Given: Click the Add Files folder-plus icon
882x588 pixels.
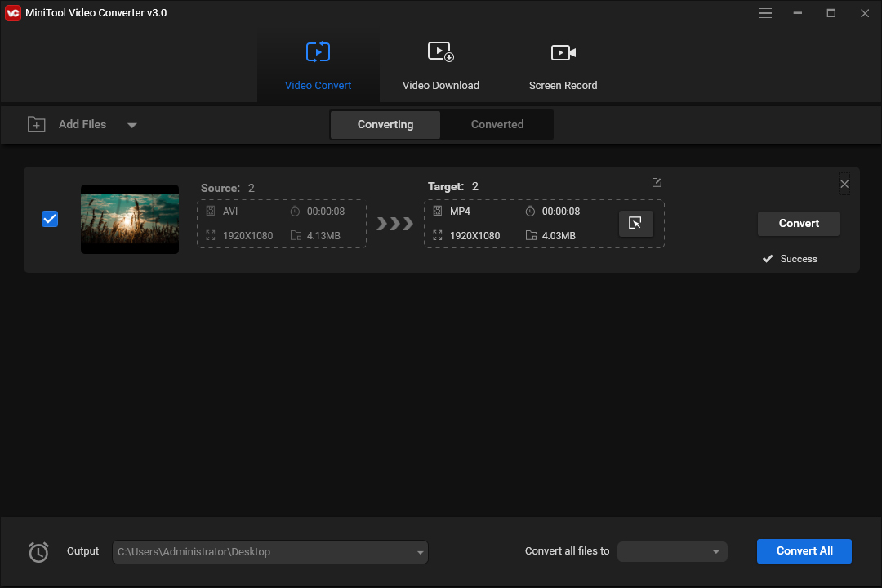Looking at the screenshot, I should pyautogui.click(x=37, y=124).
